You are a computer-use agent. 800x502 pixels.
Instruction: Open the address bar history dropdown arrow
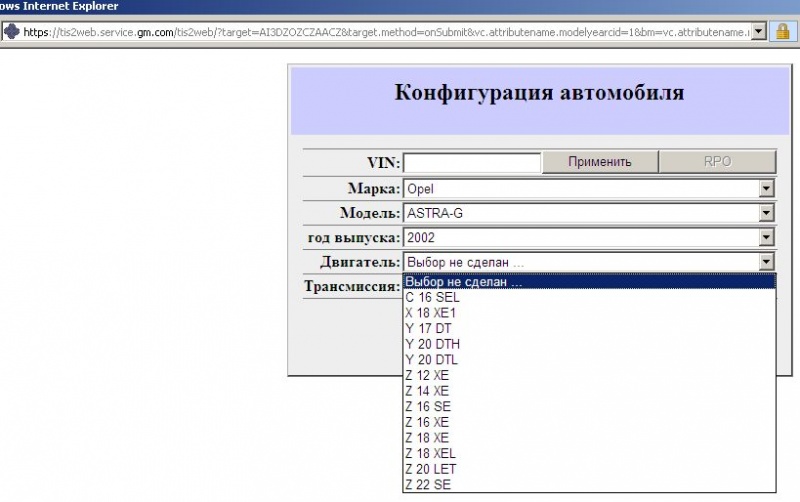tap(759, 32)
